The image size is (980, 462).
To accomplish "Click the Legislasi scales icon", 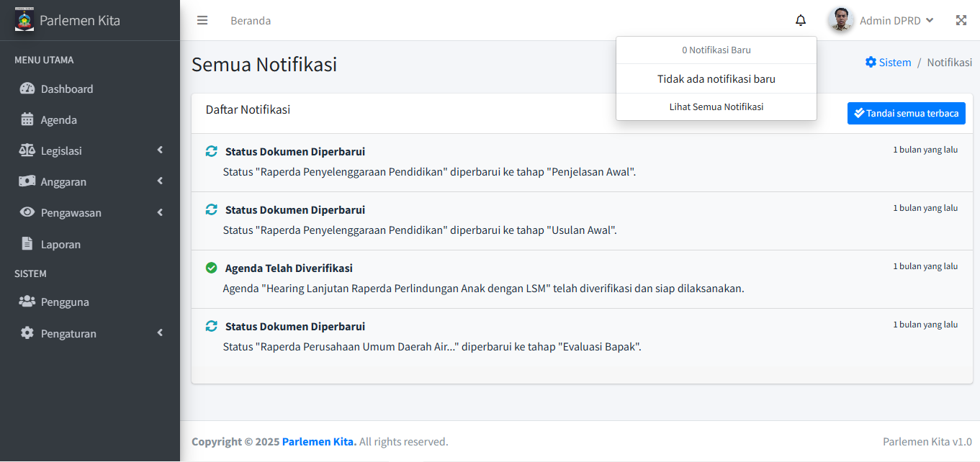I will pyautogui.click(x=27, y=150).
